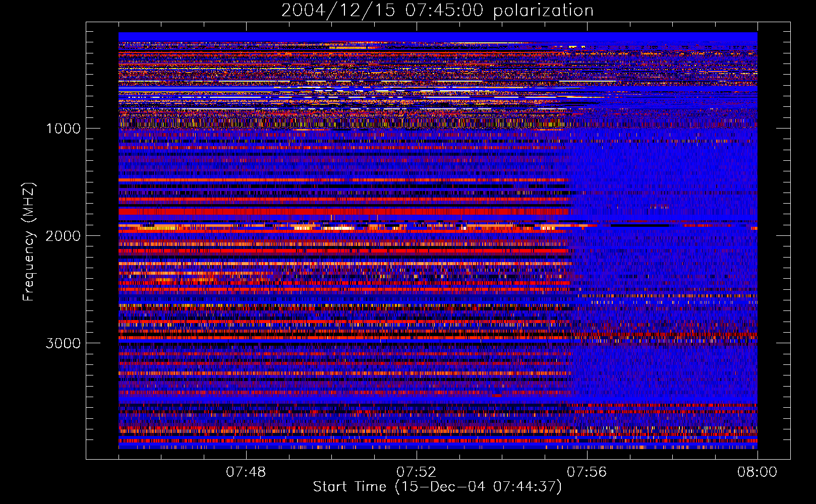
Task: Click the 1000 frequency tick label
Action: (63, 129)
